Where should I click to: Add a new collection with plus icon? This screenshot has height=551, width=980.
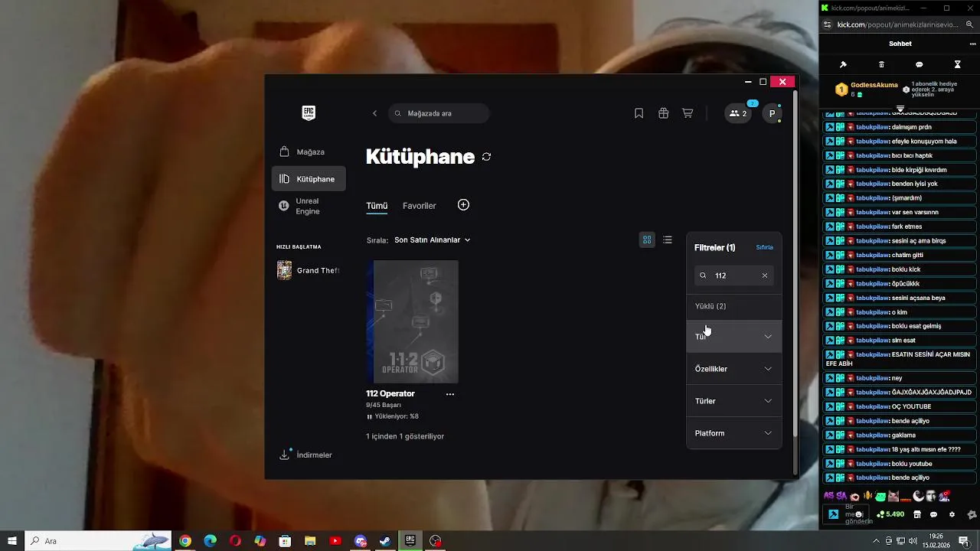click(x=463, y=205)
